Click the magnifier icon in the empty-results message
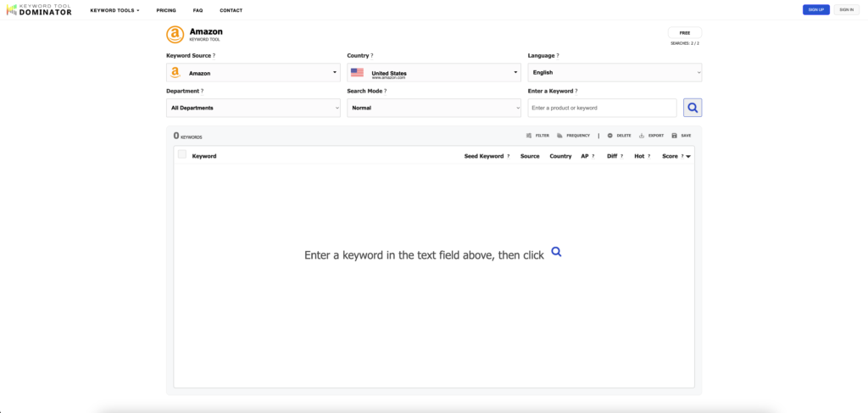The image size is (868, 413). 557,252
